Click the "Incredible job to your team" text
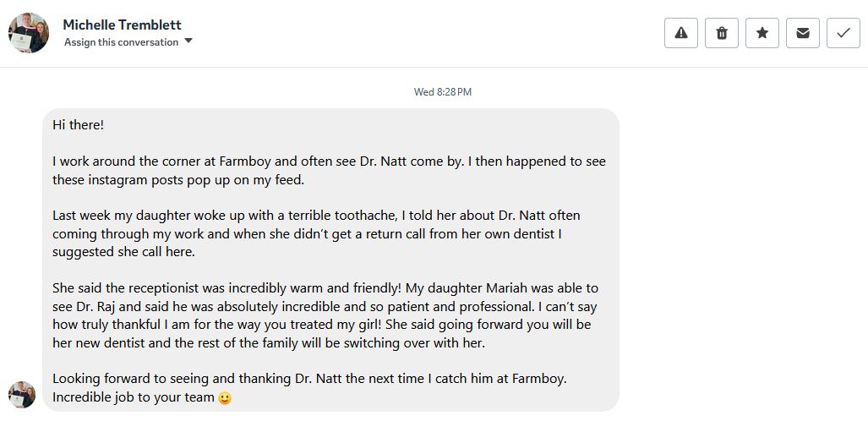The width and height of the screenshot is (868, 443). point(134,397)
